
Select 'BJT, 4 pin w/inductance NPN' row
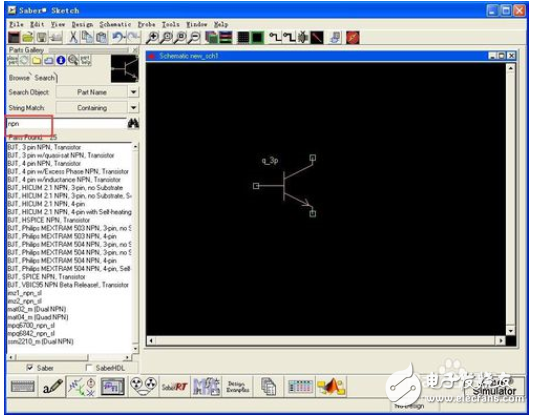coord(69,179)
